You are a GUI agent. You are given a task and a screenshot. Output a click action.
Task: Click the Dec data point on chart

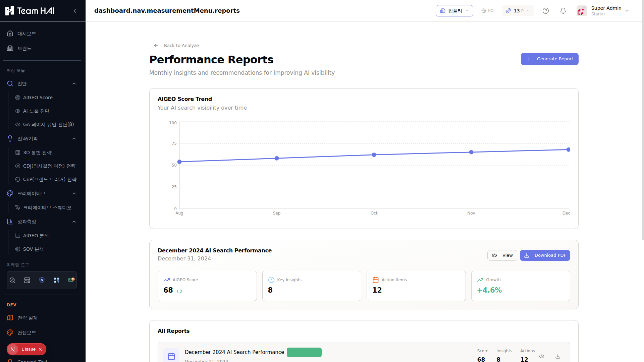pos(568,149)
